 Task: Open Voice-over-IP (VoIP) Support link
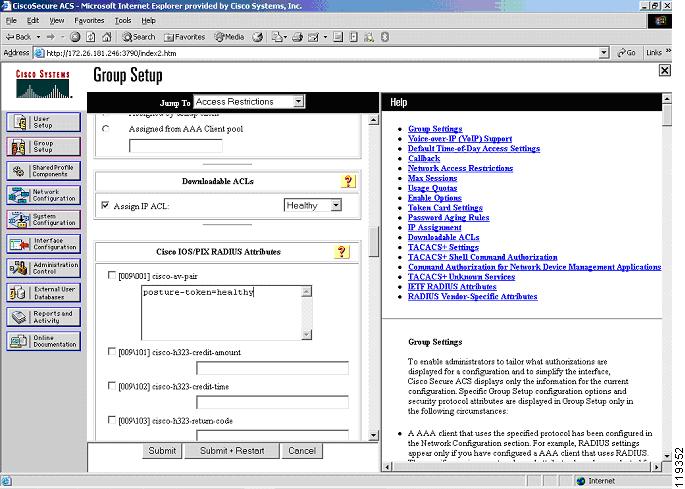[460, 139]
